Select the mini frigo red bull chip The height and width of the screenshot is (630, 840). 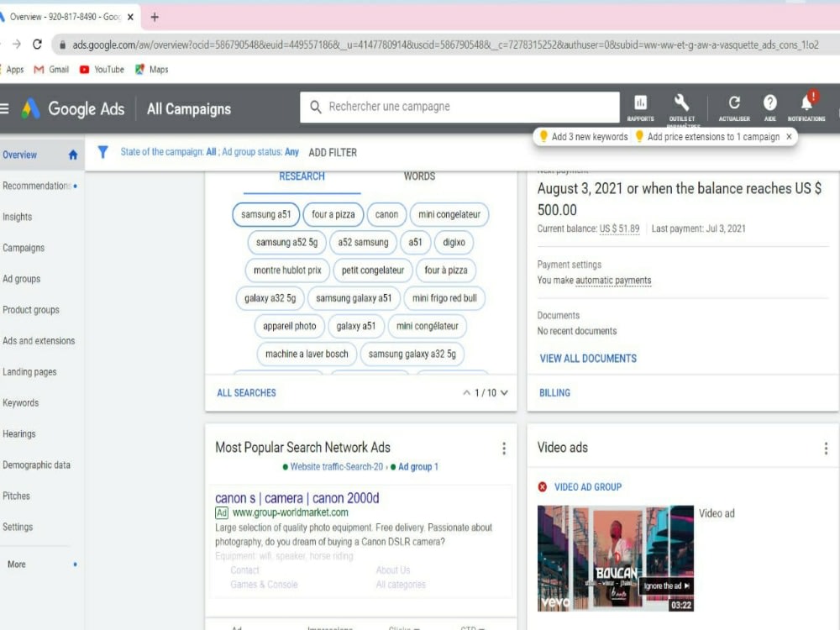[x=444, y=298]
